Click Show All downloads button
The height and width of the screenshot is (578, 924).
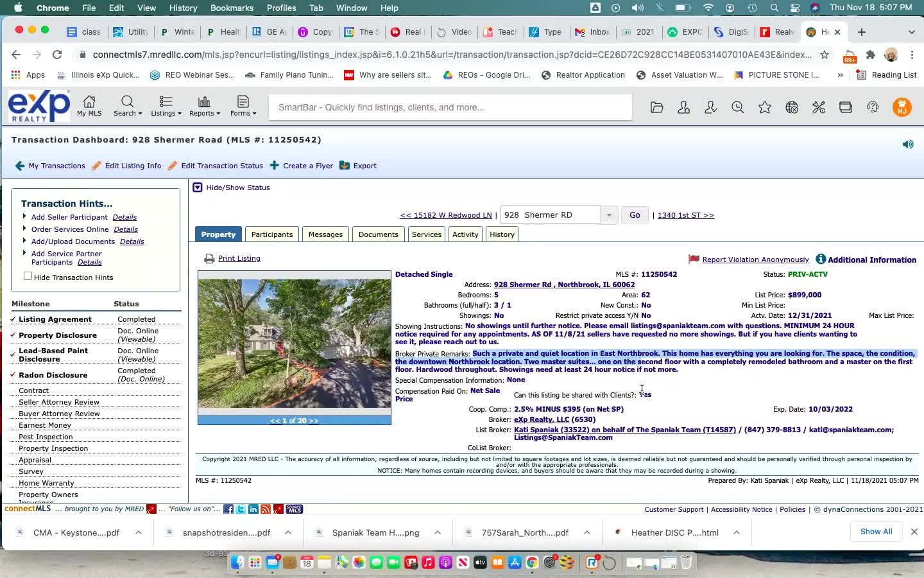pos(876,532)
